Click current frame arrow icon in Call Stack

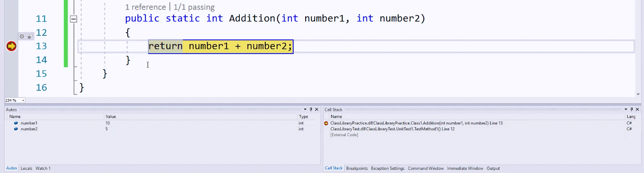pyautogui.click(x=326, y=123)
